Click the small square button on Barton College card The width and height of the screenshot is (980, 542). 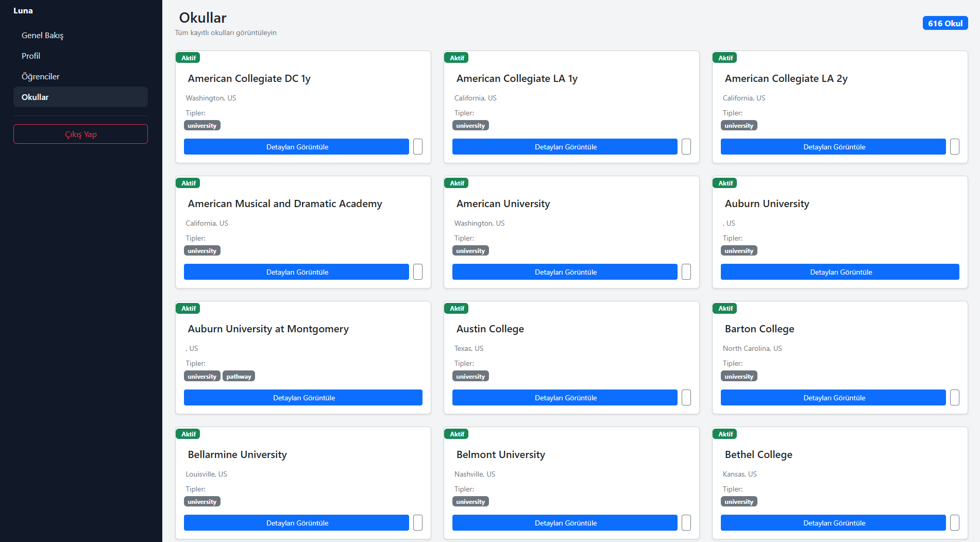tap(955, 398)
